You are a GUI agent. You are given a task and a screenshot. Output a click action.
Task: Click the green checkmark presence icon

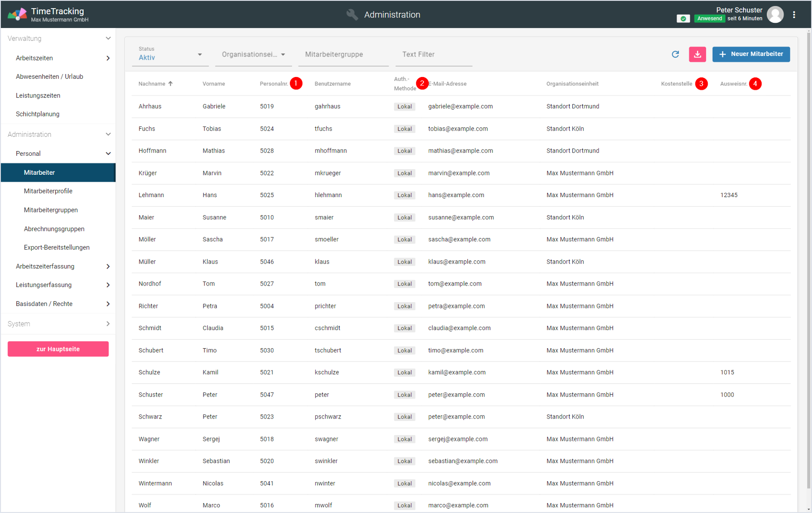(683, 19)
